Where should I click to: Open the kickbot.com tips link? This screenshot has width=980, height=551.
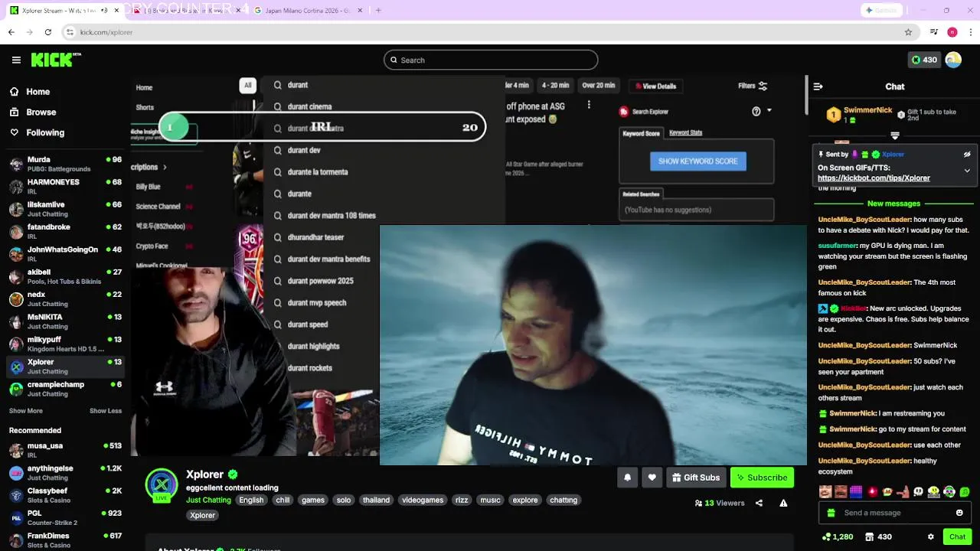874,178
